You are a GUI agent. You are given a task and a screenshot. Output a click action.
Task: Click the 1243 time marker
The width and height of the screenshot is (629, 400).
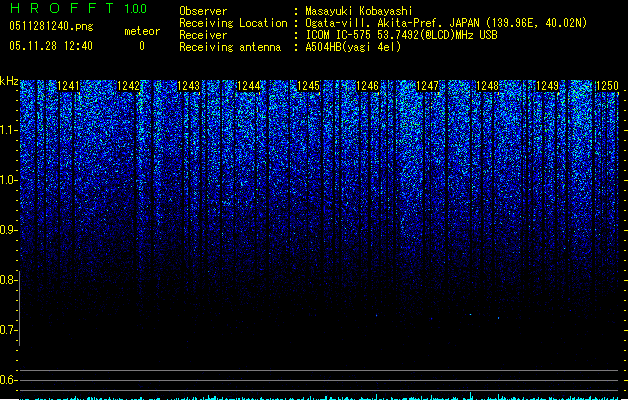(189, 86)
